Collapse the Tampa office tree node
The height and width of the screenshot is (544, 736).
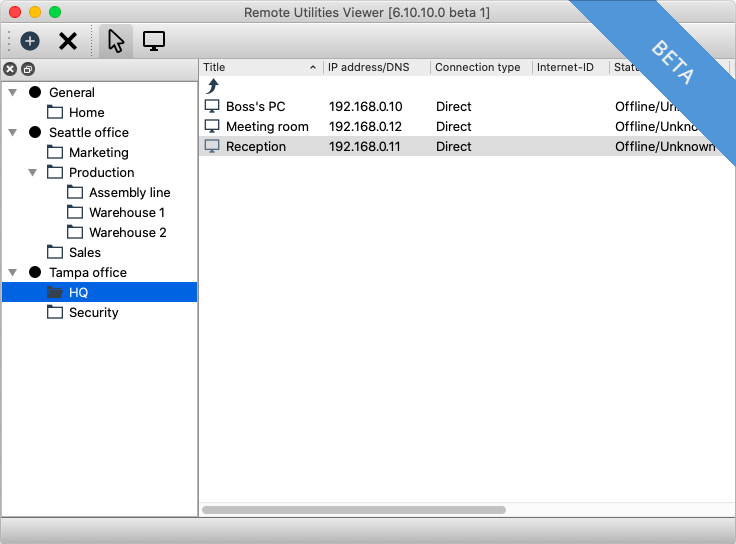(x=13, y=272)
